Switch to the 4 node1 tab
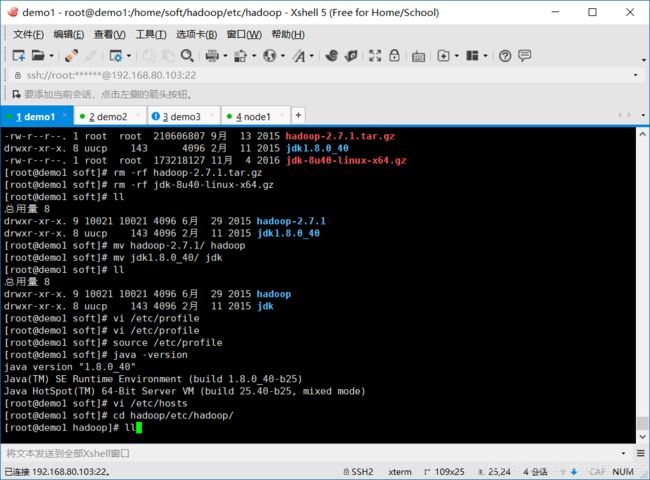 253,116
